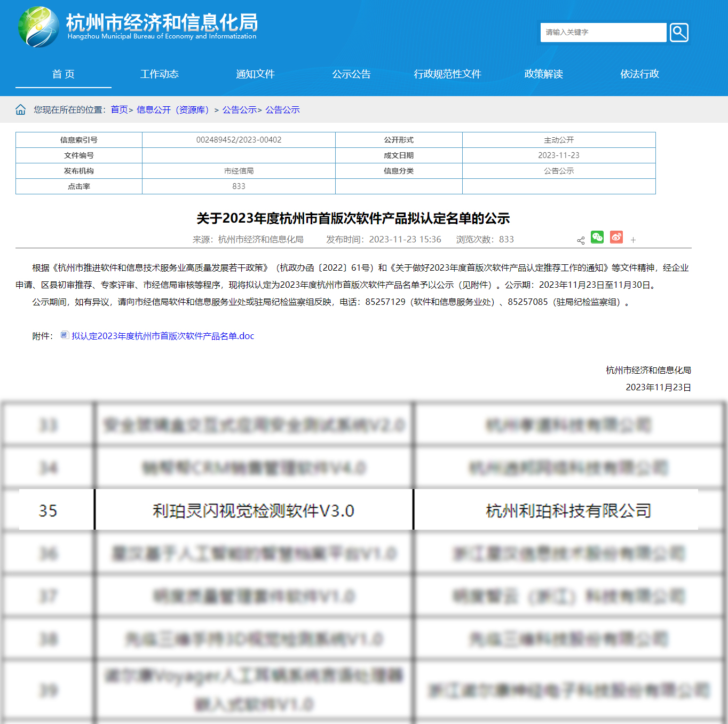This screenshot has width=728, height=724.
Task: Click the Hangzhou bureau globe logo
Action: tap(38, 27)
